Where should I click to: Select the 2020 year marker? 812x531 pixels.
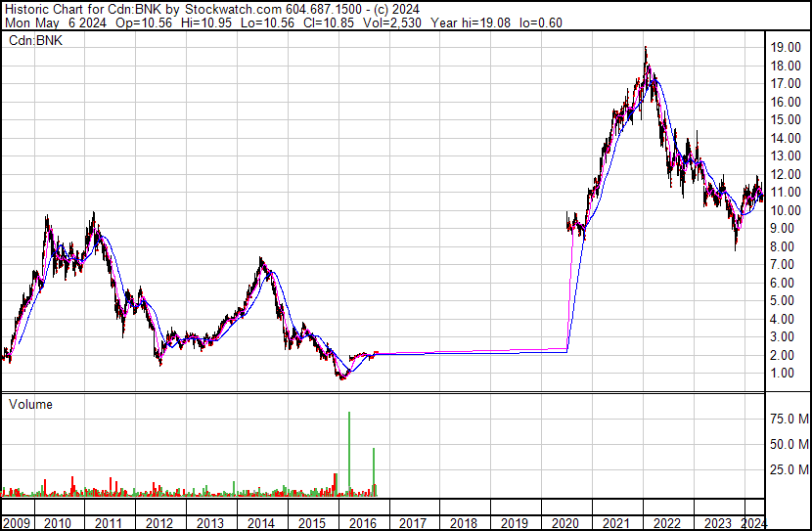(565, 523)
